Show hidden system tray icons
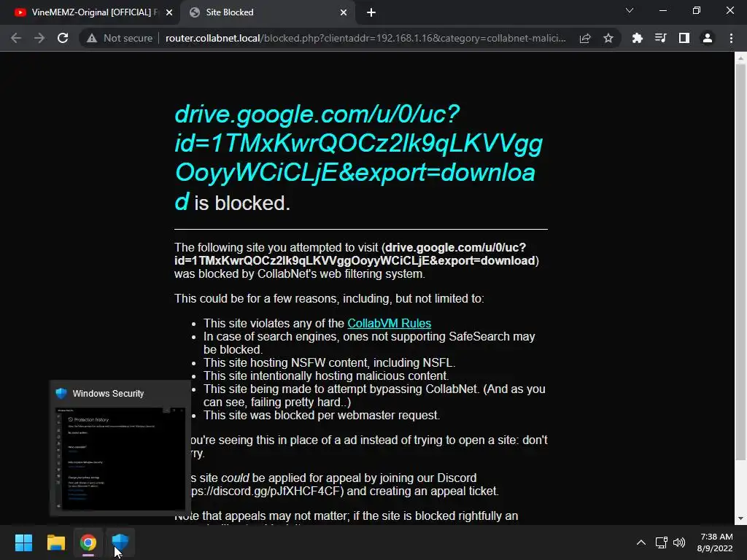 [641, 542]
